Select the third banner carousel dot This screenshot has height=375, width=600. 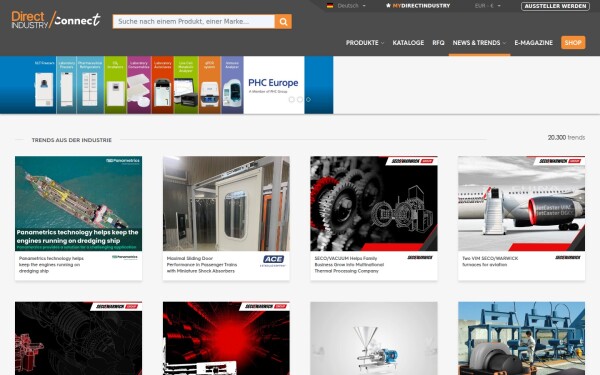click(308, 99)
